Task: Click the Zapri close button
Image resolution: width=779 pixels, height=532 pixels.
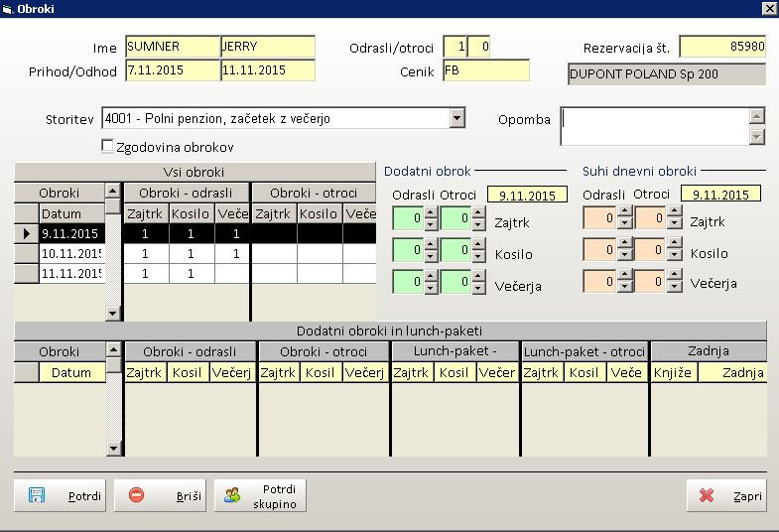Action: click(x=726, y=495)
